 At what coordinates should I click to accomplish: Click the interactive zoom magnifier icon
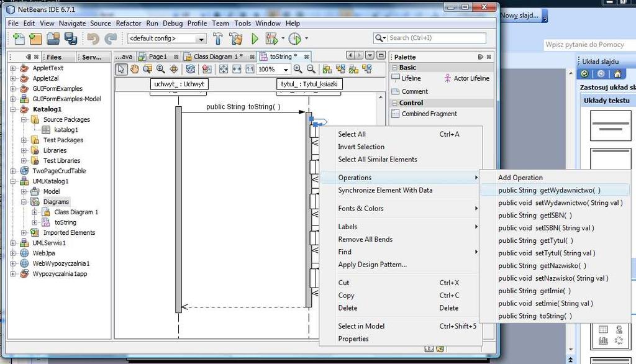[161, 69]
